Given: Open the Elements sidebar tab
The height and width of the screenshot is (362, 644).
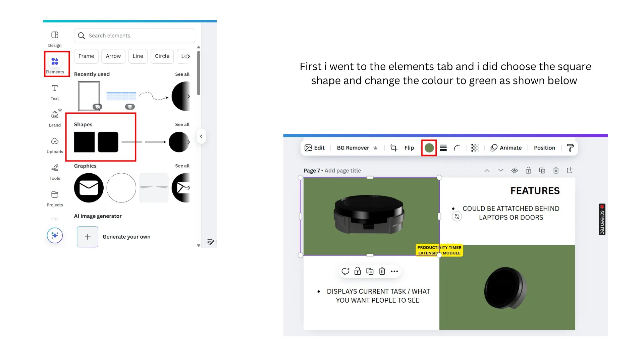Looking at the screenshot, I should (x=55, y=66).
